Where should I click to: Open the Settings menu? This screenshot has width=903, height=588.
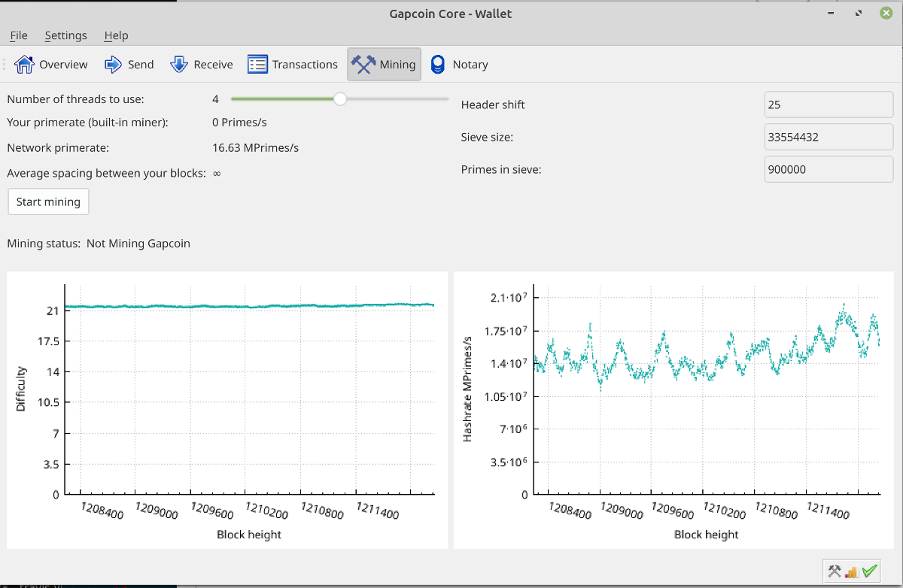click(x=65, y=35)
